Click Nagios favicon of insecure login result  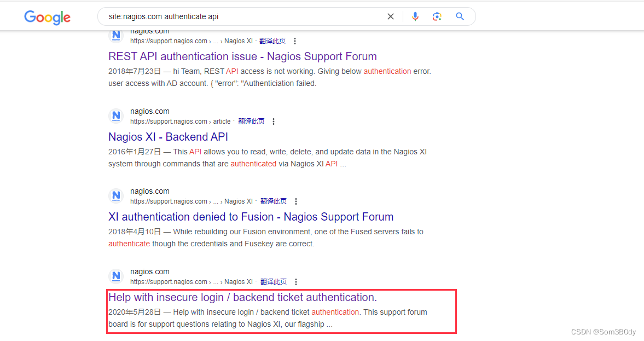116,276
